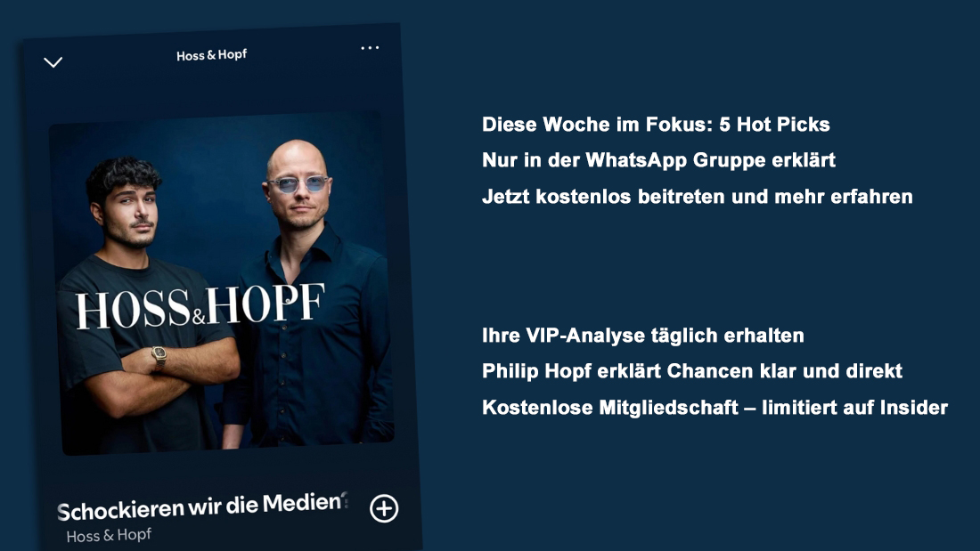
Task: Click the Kostenlose Mitgliedschaft limitiert auf Insider line
Action: pyautogui.click(x=715, y=408)
